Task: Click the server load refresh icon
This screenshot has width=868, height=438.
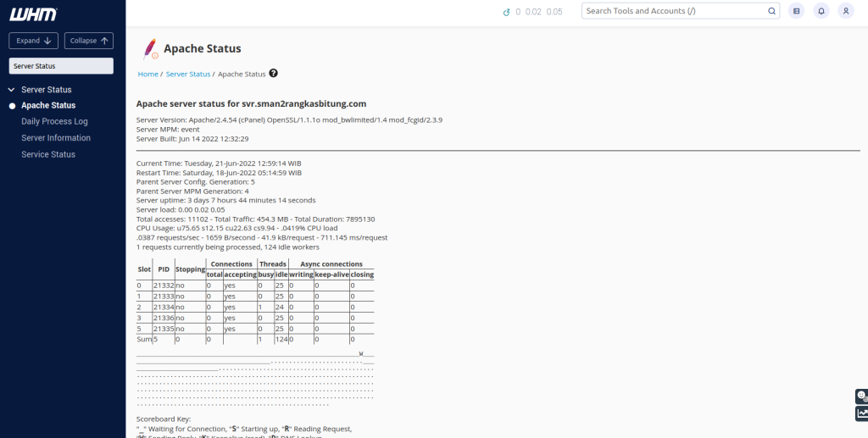Action: (507, 12)
